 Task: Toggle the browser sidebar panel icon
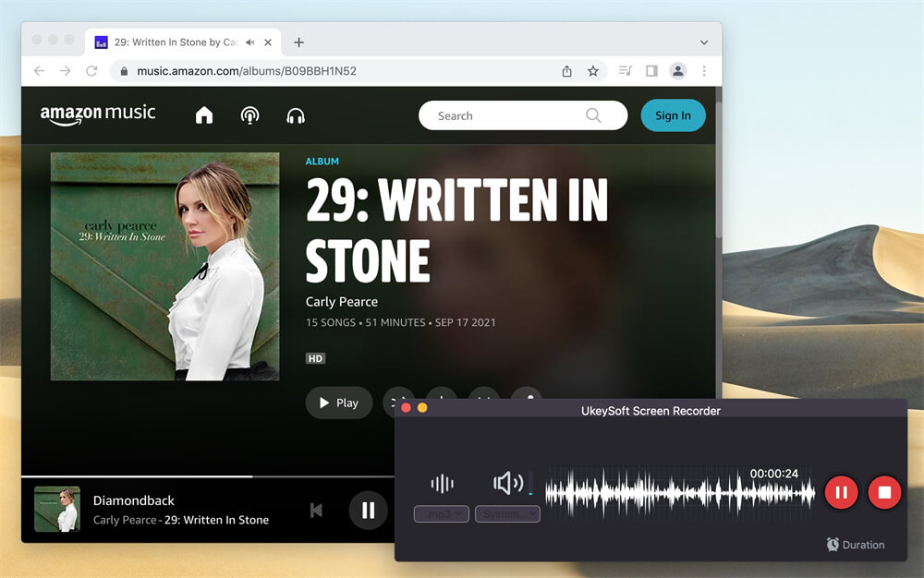(652, 70)
